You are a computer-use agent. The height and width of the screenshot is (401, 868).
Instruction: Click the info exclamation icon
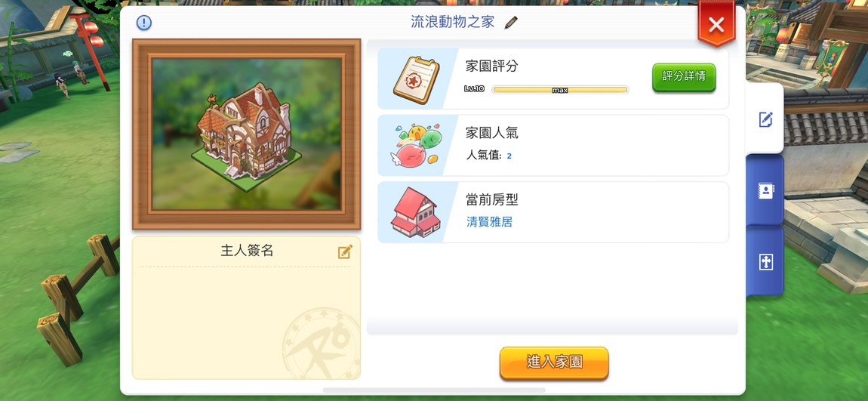click(144, 23)
